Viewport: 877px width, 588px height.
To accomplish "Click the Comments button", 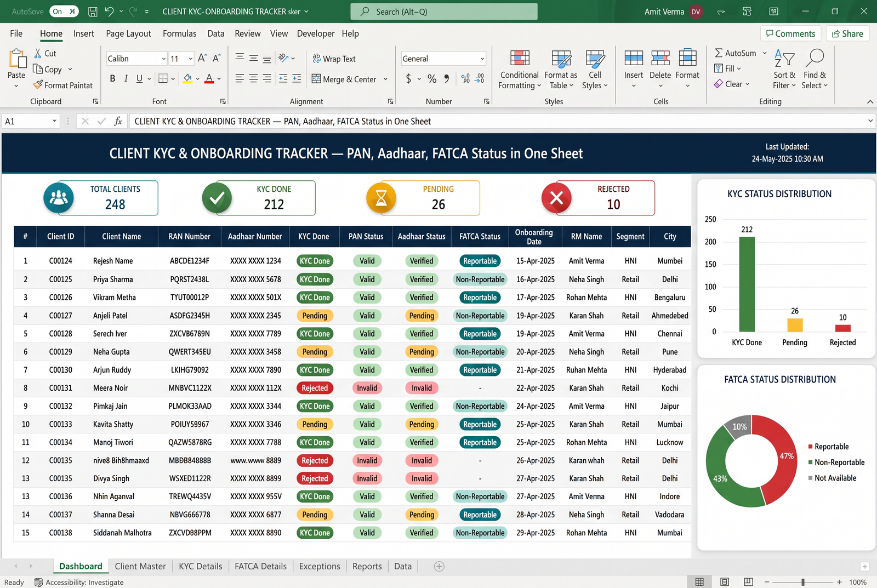I will (790, 33).
